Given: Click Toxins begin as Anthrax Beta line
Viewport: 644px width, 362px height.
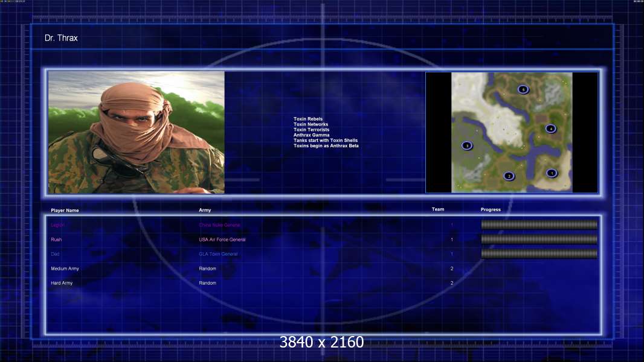Looking at the screenshot, I should 326,145.
